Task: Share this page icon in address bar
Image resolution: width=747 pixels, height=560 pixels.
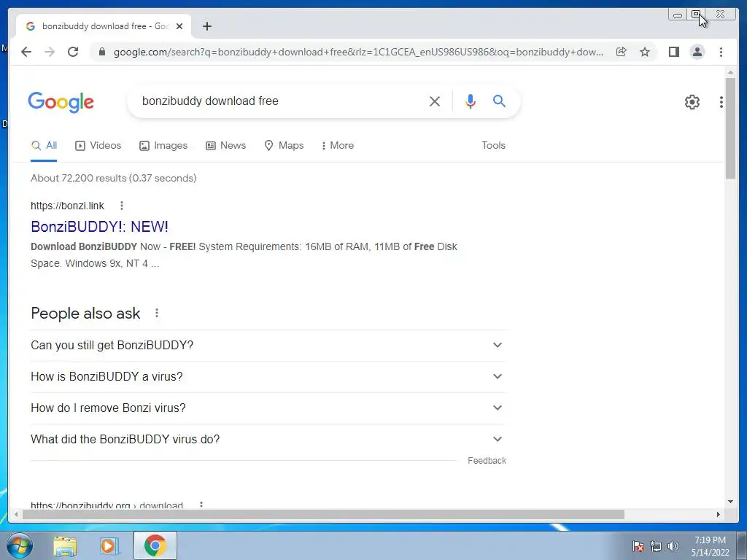Action: click(622, 52)
